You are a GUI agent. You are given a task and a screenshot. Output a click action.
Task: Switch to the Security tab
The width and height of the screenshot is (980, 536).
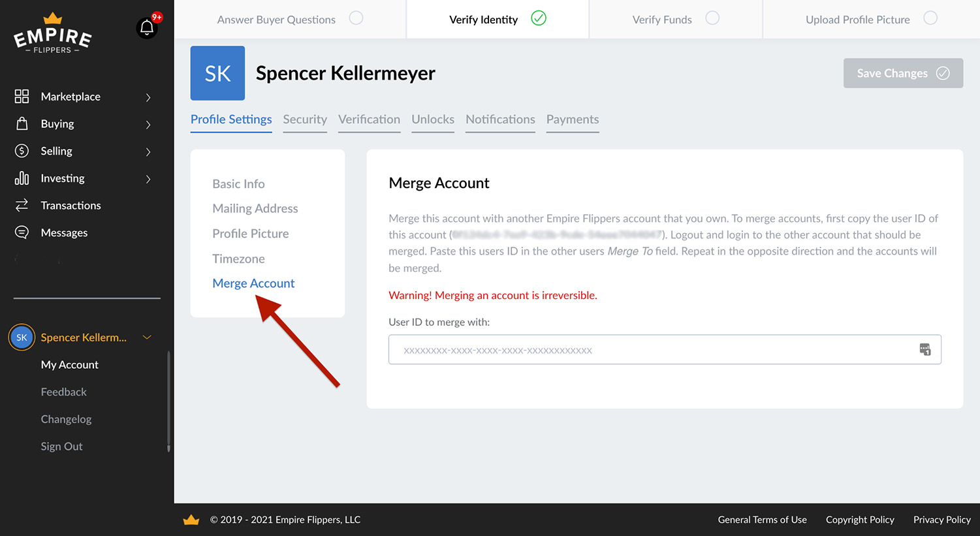coord(305,119)
